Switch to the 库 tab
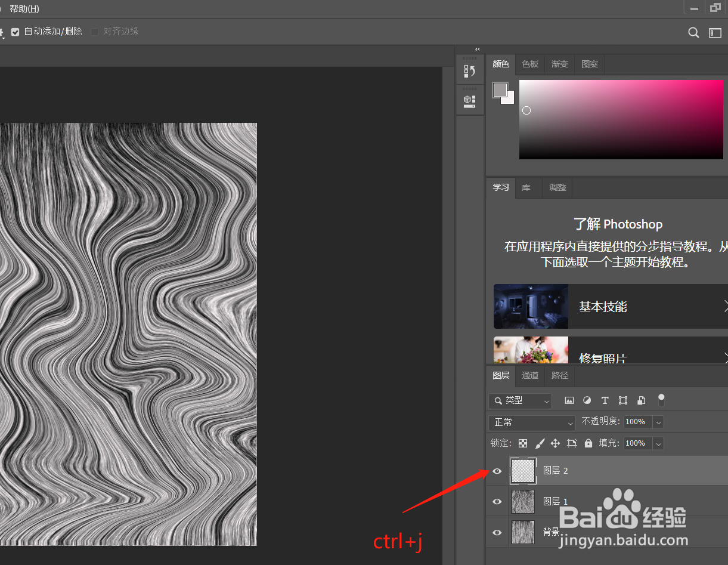 (x=526, y=187)
